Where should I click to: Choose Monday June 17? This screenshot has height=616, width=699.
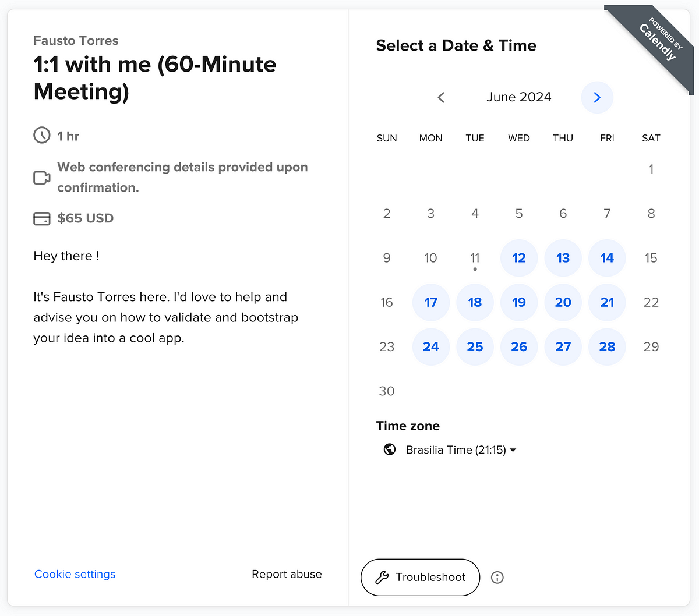(431, 302)
